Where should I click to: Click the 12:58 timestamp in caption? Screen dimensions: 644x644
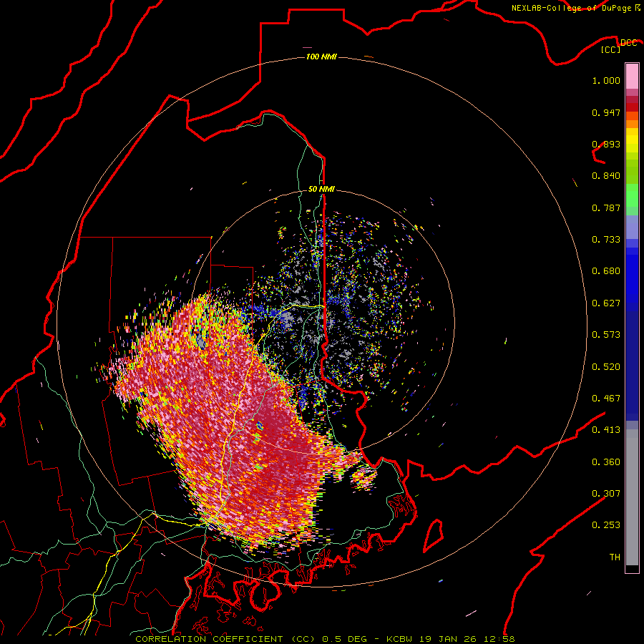[499, 639]
